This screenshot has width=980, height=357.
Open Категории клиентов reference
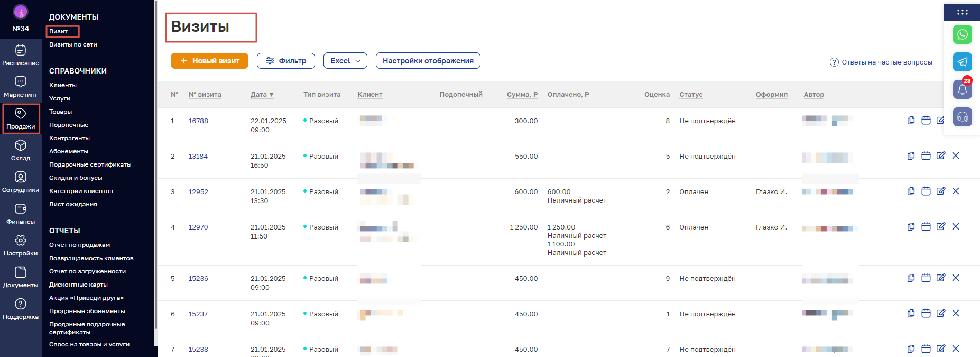click(x=81, y=191)
